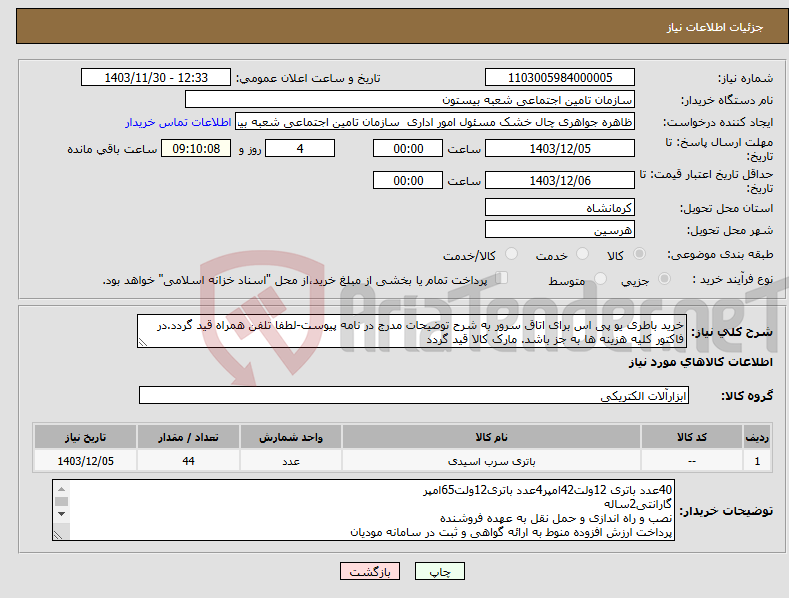Click the کد کالا column header
The image size is (789, 598).
pos(692,437)
